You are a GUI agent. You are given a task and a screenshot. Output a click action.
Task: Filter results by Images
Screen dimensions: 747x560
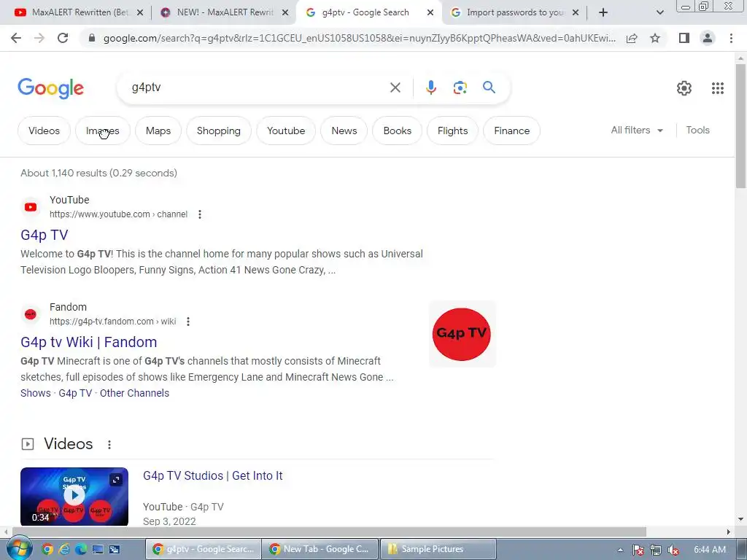tap(102, 131)
